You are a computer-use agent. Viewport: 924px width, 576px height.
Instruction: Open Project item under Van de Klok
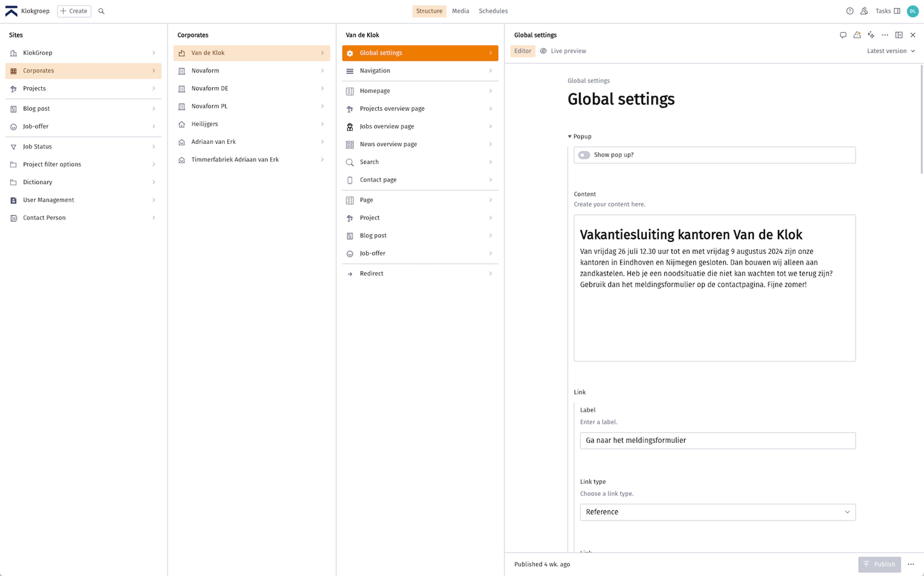pos(420,218)
